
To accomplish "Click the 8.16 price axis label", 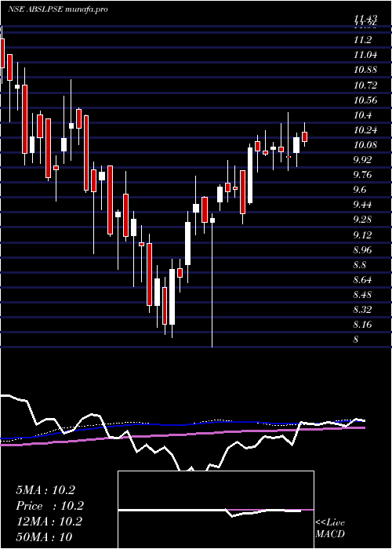I will tap(363, 325).
